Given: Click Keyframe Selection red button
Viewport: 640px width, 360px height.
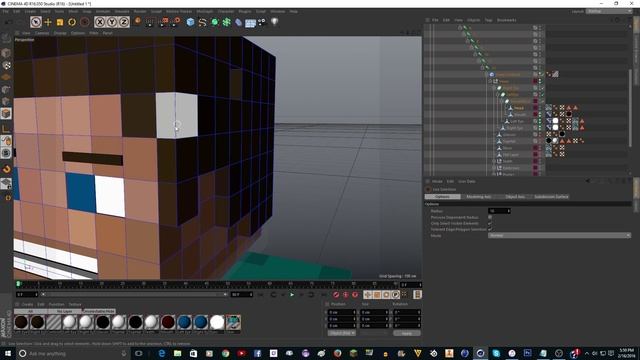Looking at the screenshot, I should coord(355,295).
